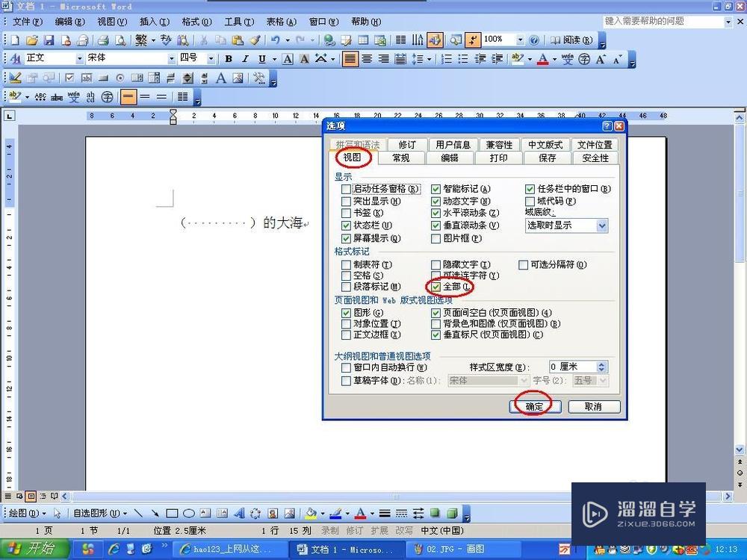Click the Align Left icon
The height and width of the screenshot is (560, 747).
pos(350,59)
